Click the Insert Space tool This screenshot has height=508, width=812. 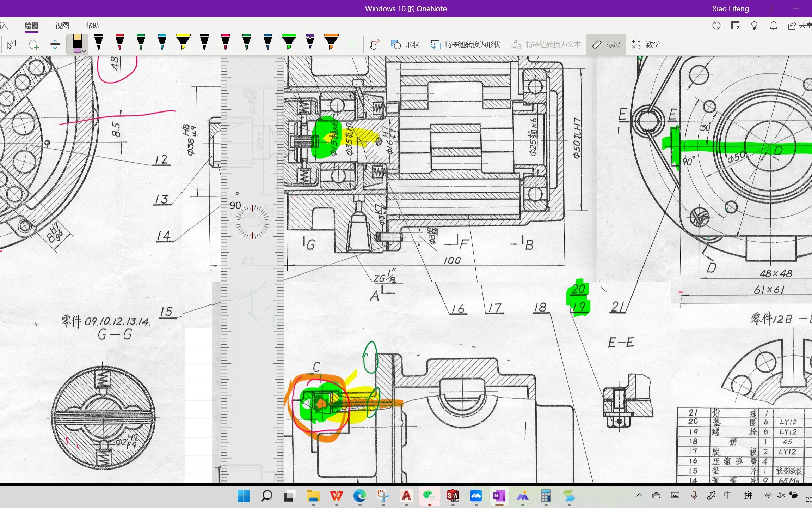(x=55, y=44)
